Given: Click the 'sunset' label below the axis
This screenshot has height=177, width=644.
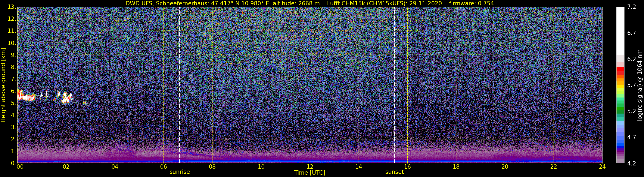Looking at the screenshot, I should (395, 172).
